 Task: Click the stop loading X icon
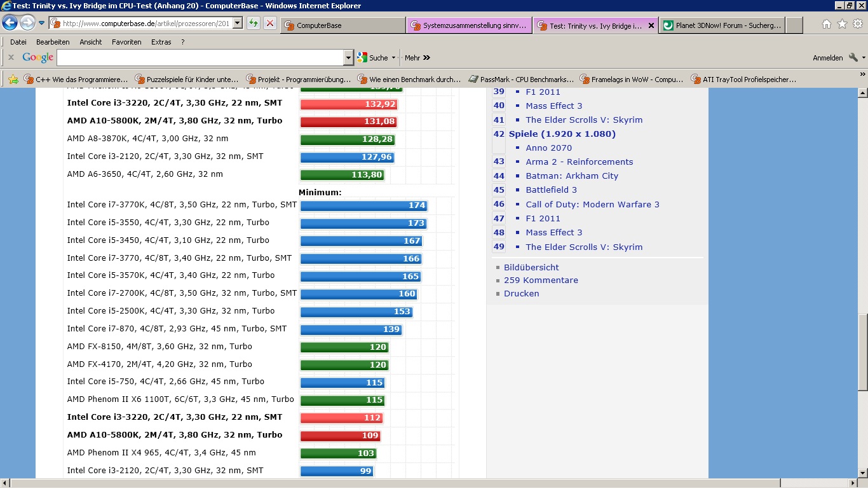(269, 24)
